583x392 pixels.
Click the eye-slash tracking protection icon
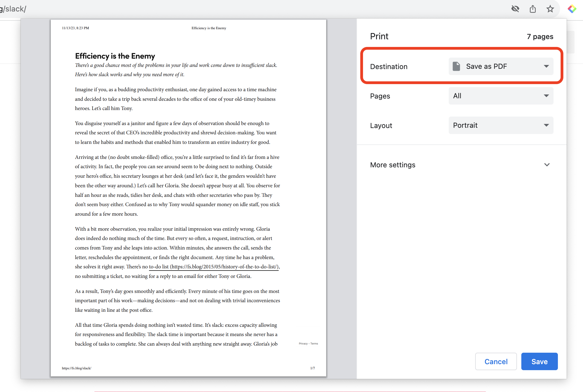515,9
